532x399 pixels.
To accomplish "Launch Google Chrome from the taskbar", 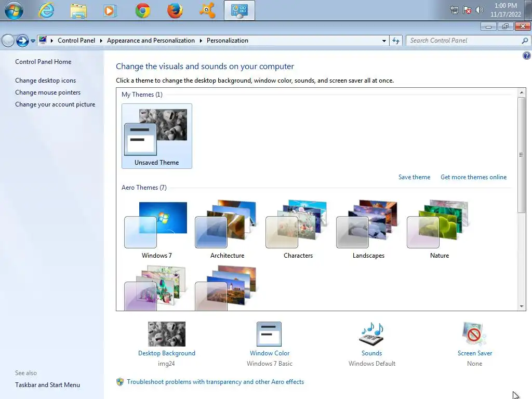I will coord(142,10).
